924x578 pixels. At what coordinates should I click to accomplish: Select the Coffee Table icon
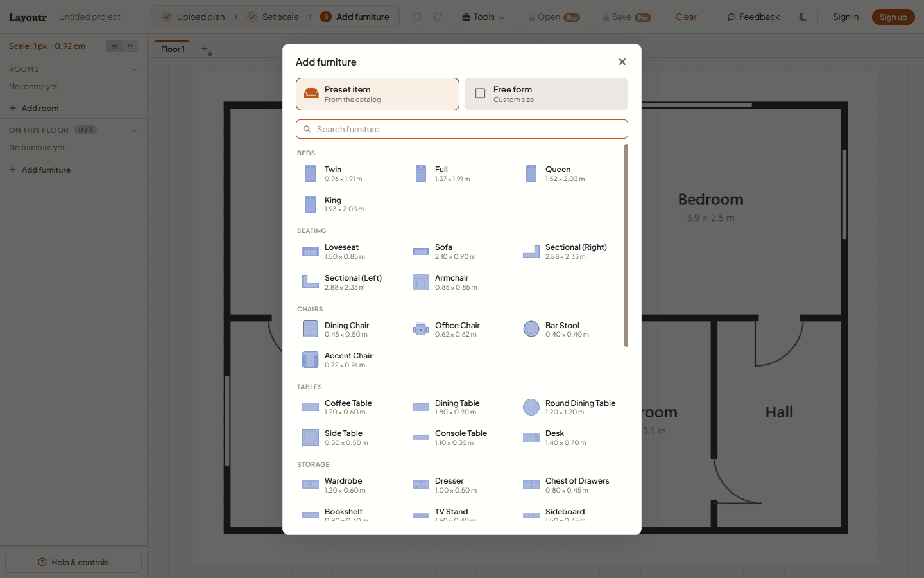tap(311, 407)
